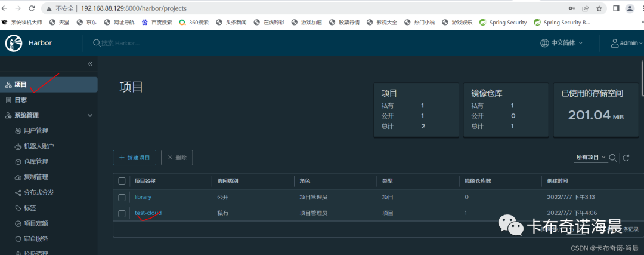Go back in browser history
The width and height of the screenshot is (644, 255).
click(5, 8)
